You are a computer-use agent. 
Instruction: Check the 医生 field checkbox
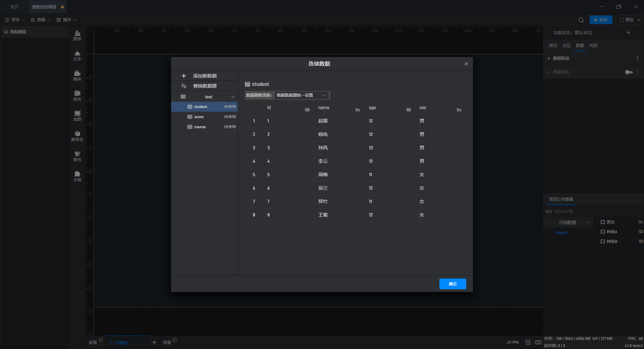coord(603,222)
